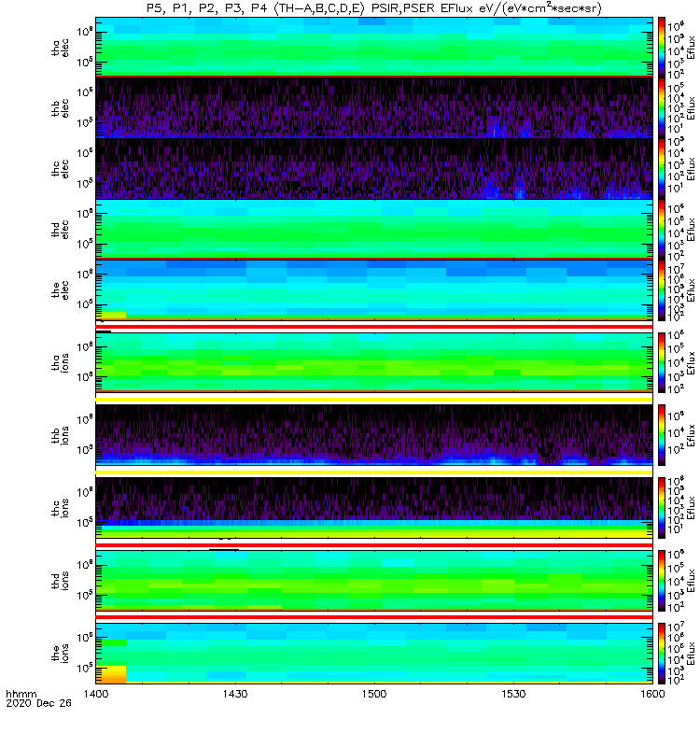Click the tha elec color bar
This screenshot has height=747, width=700.
pos(662,48)
